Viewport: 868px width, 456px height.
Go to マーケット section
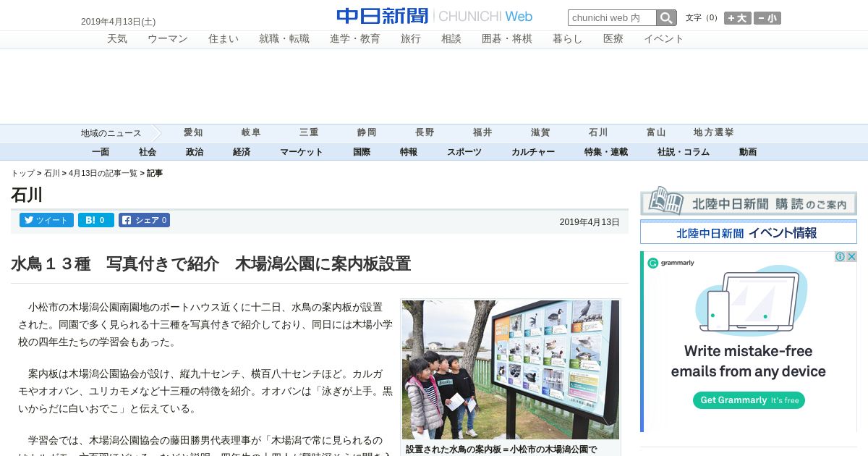tap(302, 152)
